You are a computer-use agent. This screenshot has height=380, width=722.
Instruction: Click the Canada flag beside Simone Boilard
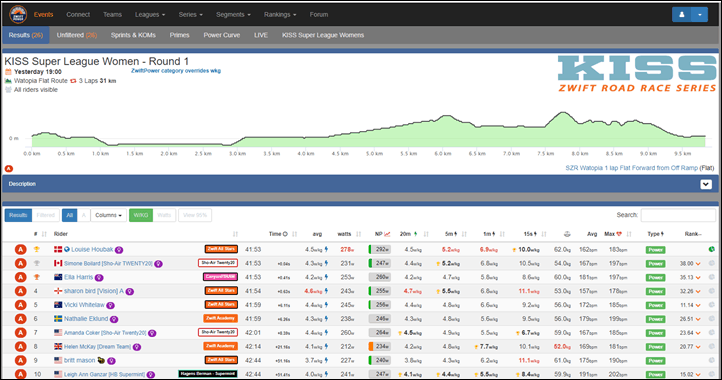pyautogui.click(x=58, y=263)
